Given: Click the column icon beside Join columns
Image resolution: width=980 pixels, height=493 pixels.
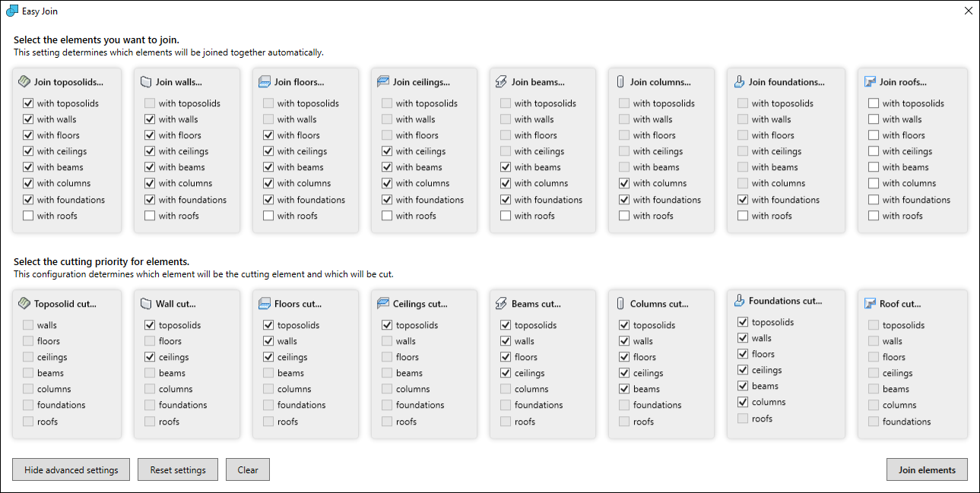Looking at the screenshot, I should coord(620,82).
